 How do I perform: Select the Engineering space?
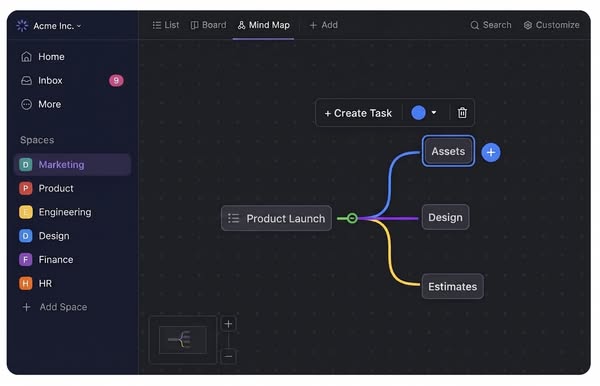[x=55, y=212]
